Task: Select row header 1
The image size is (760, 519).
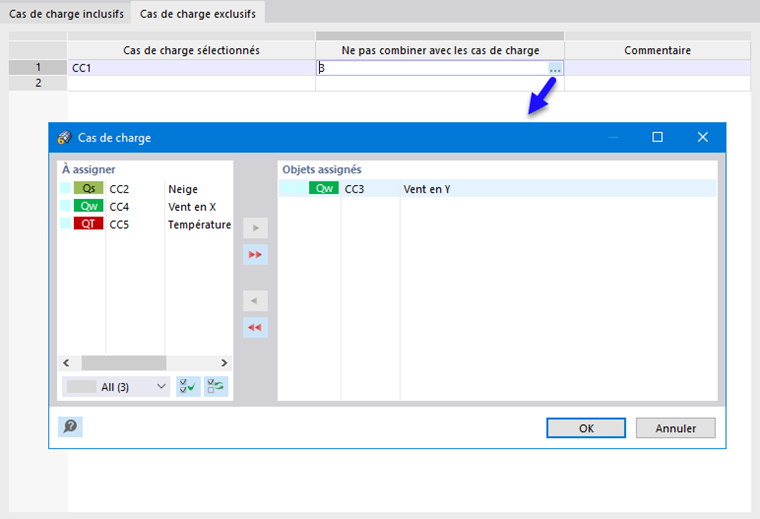Action: [38, 68]
